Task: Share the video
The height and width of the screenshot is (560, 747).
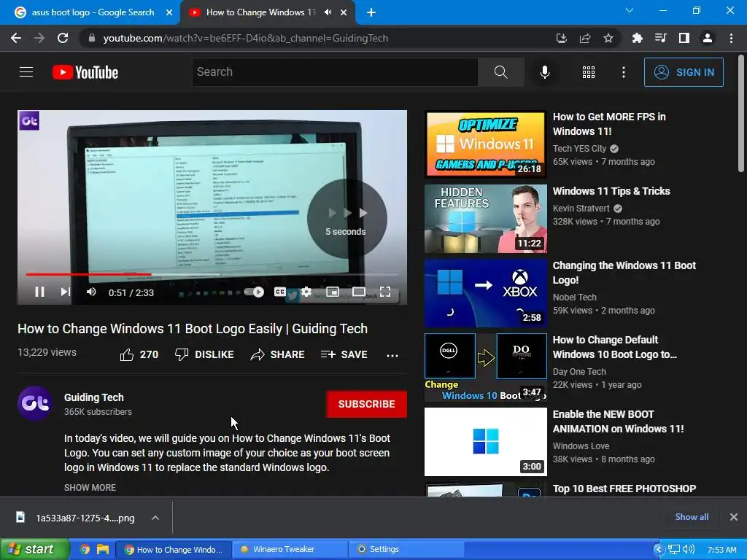Action: (x=278, y=354)
